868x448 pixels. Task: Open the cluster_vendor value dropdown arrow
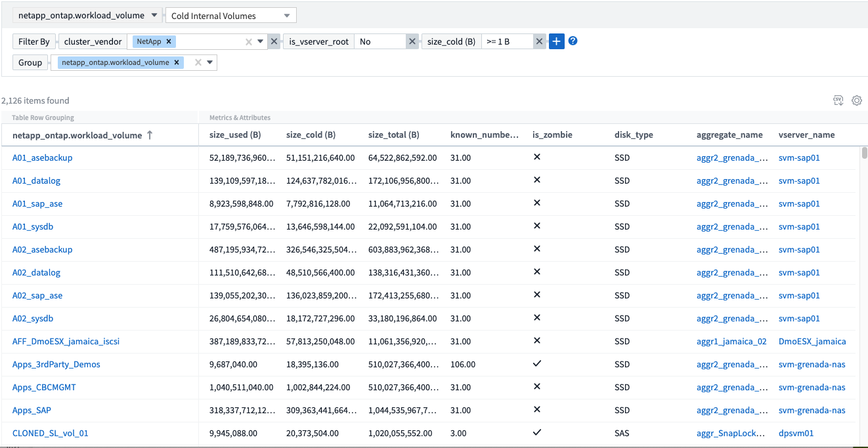pyautogui.click(x=260, y=41)
